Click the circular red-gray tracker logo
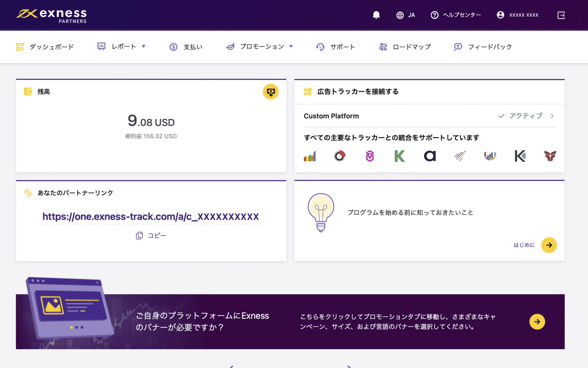Image resolution: width=588 pixels, height=368 pixels. pos(340,156)
